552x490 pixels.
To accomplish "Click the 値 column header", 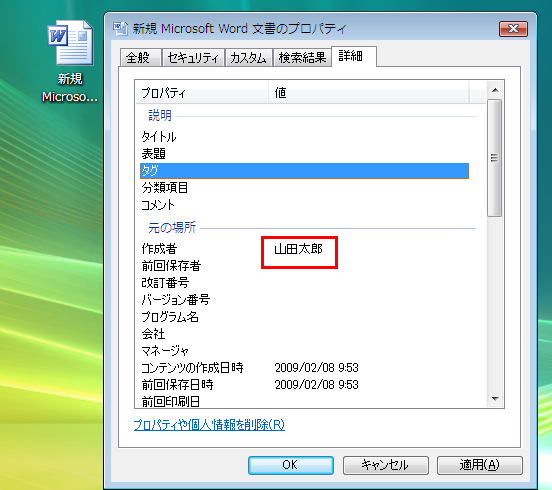I will [x=369, y=93].
